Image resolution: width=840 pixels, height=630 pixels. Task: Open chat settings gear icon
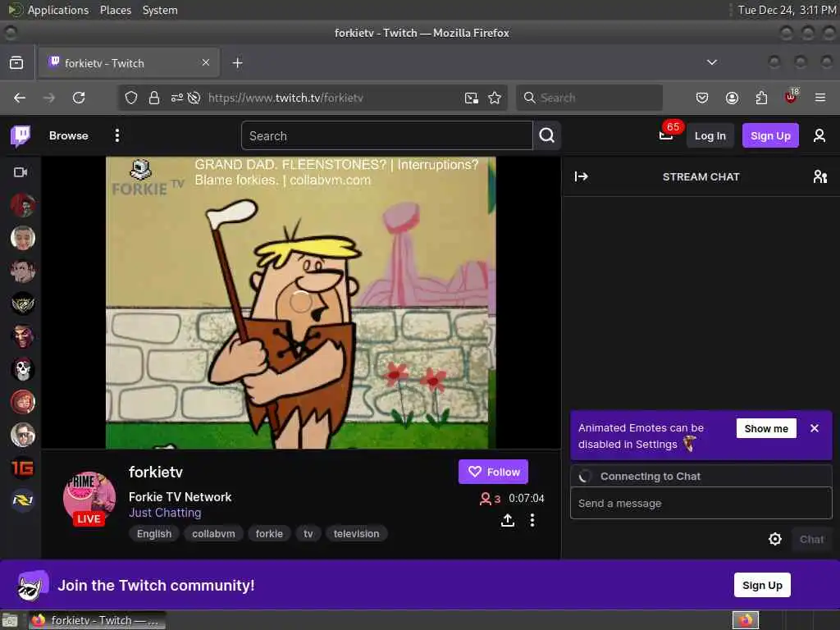point(774,539)
